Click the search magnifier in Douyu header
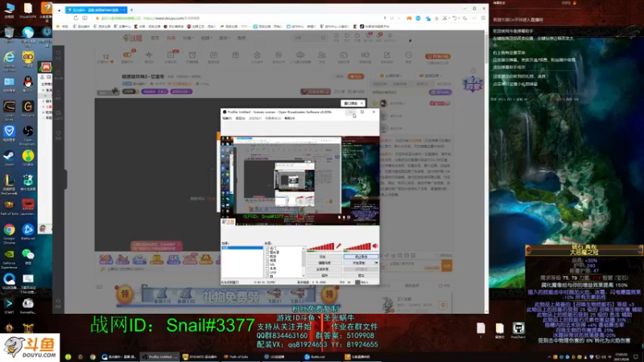Screen dimensions: 644x362 324,38
